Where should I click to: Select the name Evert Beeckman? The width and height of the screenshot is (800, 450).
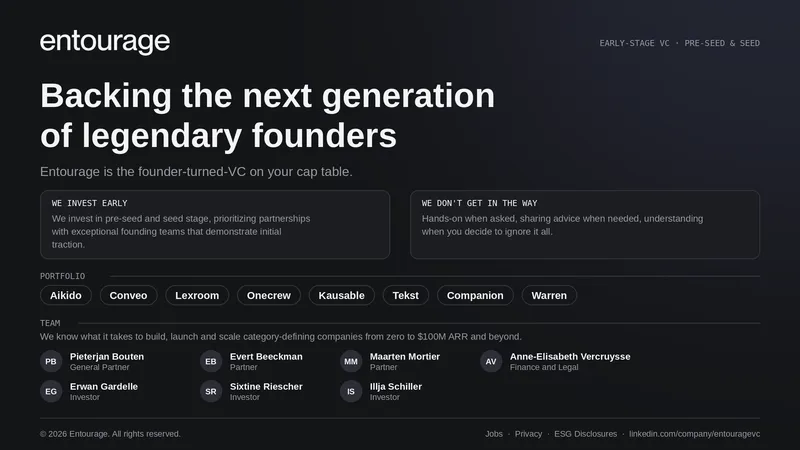click(x=266, y=356)
